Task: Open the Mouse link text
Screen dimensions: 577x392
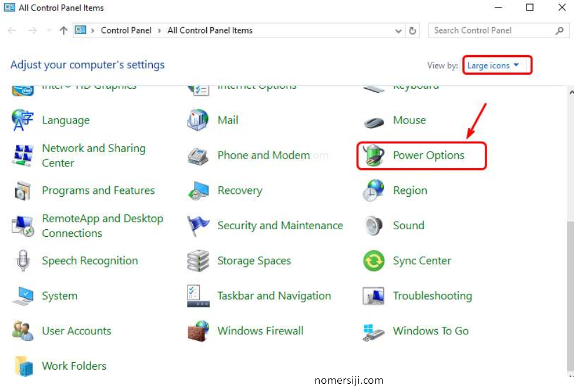Action: [409, 120]
